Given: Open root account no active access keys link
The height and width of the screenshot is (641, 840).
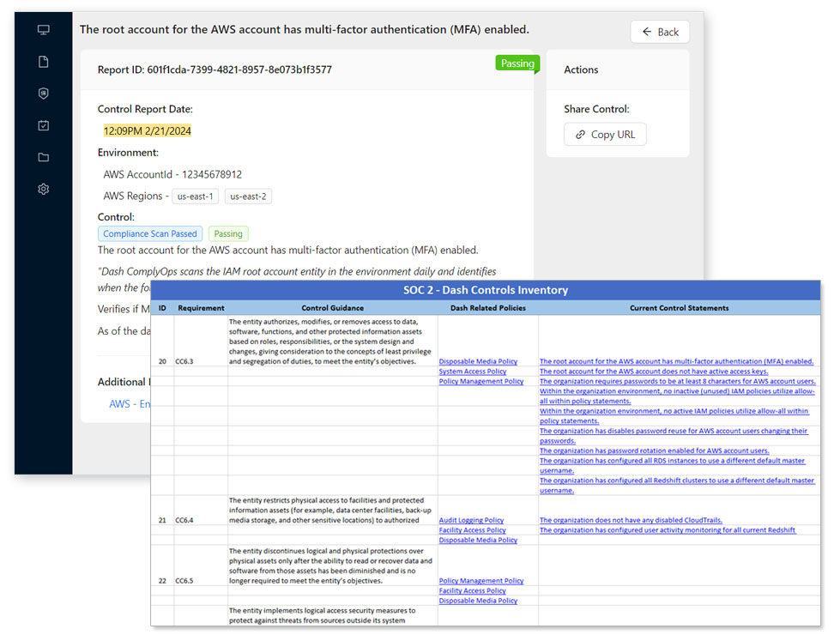Looking at the screenshot, I should click(654, 372).
